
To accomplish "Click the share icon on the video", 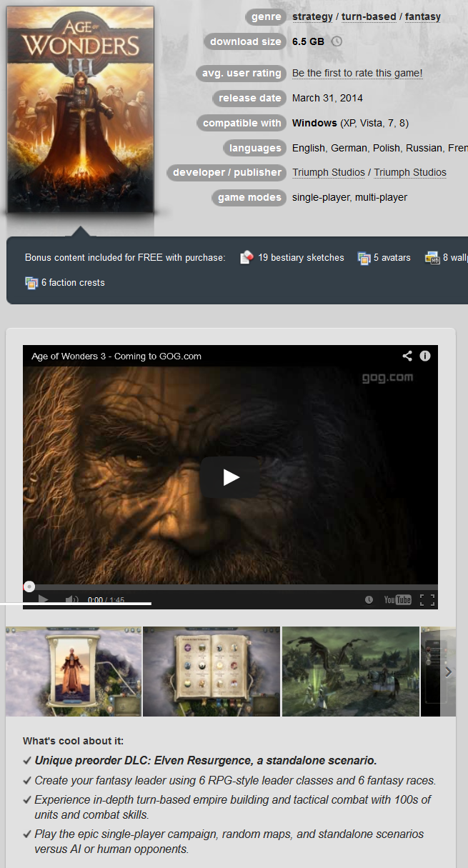I will tap(407, 356).
